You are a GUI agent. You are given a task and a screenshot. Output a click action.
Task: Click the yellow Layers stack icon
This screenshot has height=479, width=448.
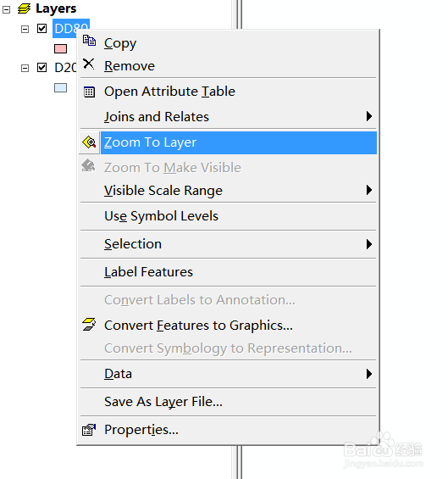[x=24, y=8]
